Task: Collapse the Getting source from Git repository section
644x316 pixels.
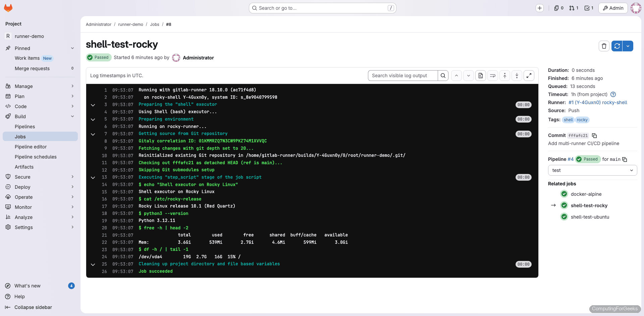Action: pos(93,134)
